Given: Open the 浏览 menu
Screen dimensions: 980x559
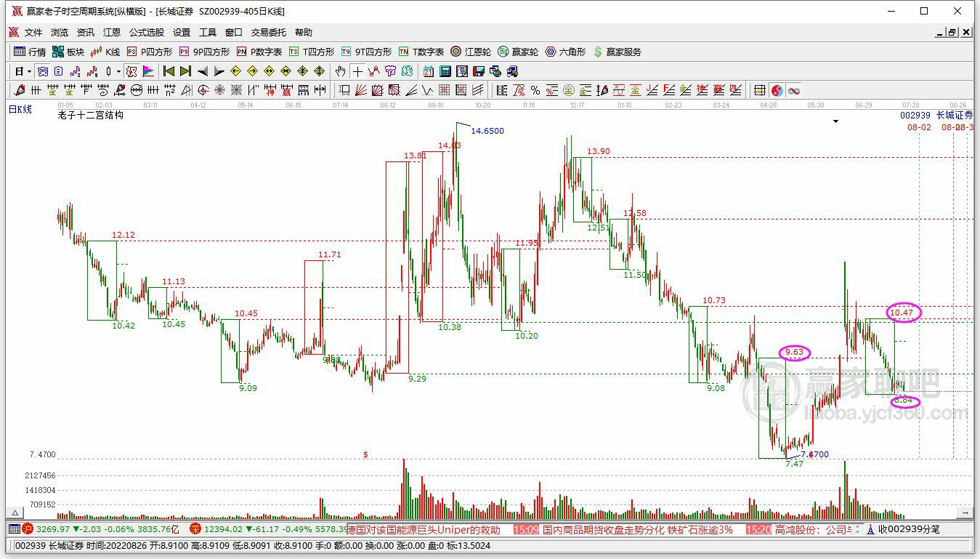Looking at the screenshot, I should [60, 33].
